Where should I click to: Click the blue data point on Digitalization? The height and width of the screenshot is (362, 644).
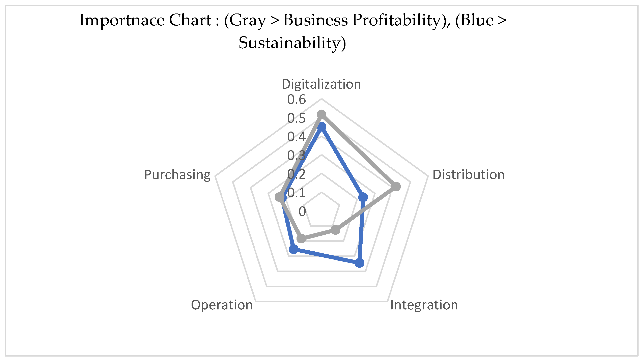pos(321,127)
